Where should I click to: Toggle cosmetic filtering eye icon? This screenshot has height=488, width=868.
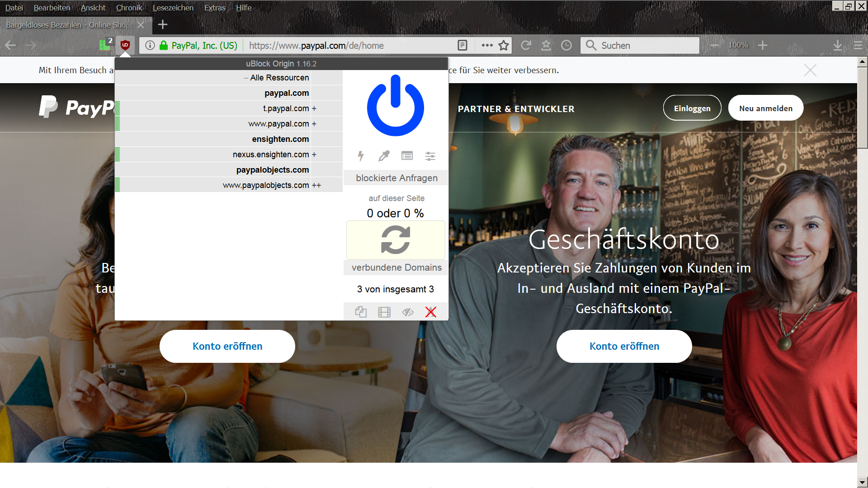tap(408, 312)
